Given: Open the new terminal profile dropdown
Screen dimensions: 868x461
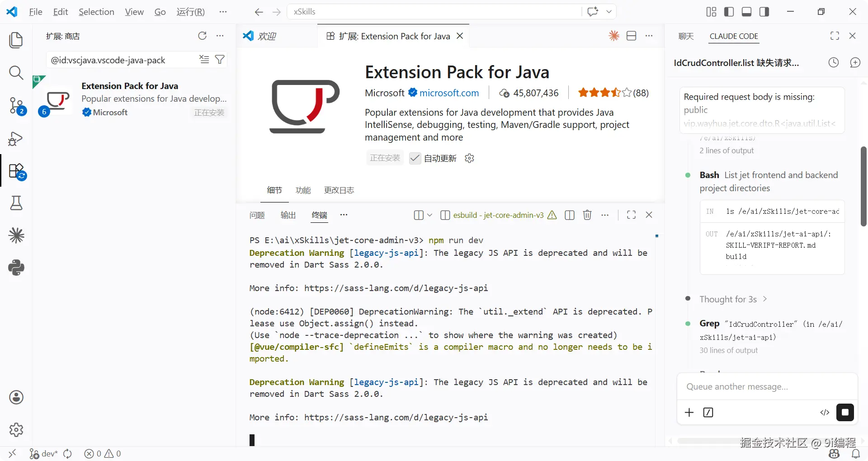Looking at the screenshot, I should tap(429, 215).
